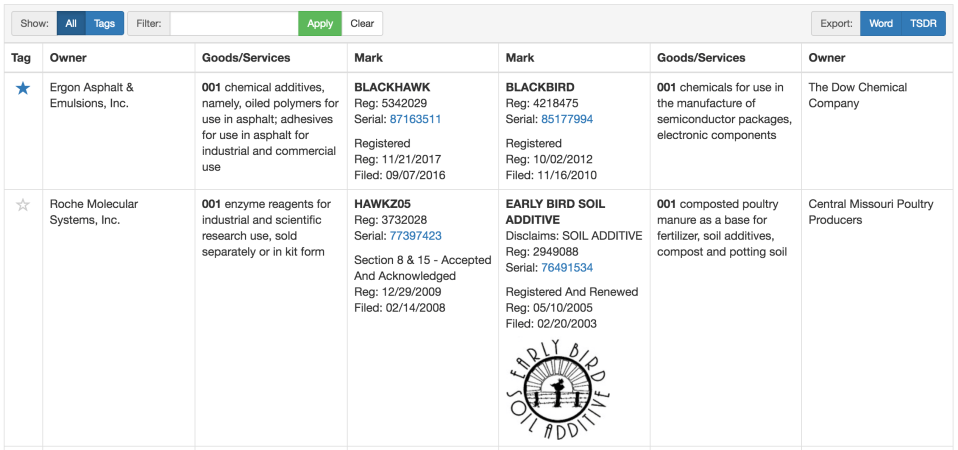Switch view to Tags only

(104, 24)
